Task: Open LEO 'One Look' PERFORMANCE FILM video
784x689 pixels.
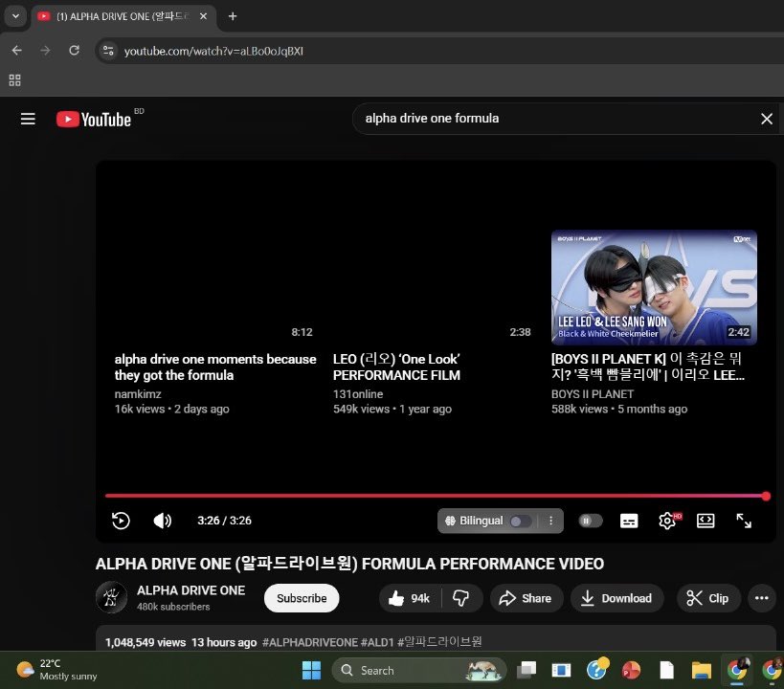Action: tap(396, 367)
